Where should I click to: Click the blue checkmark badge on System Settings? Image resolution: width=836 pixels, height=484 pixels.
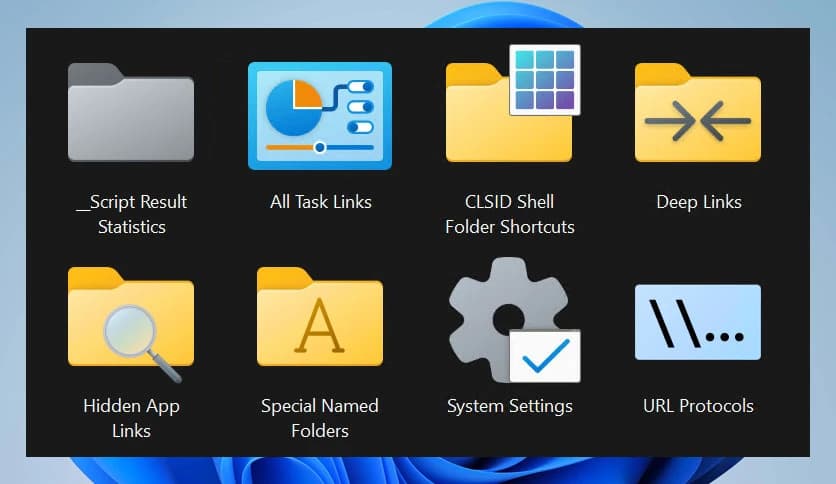545,355
